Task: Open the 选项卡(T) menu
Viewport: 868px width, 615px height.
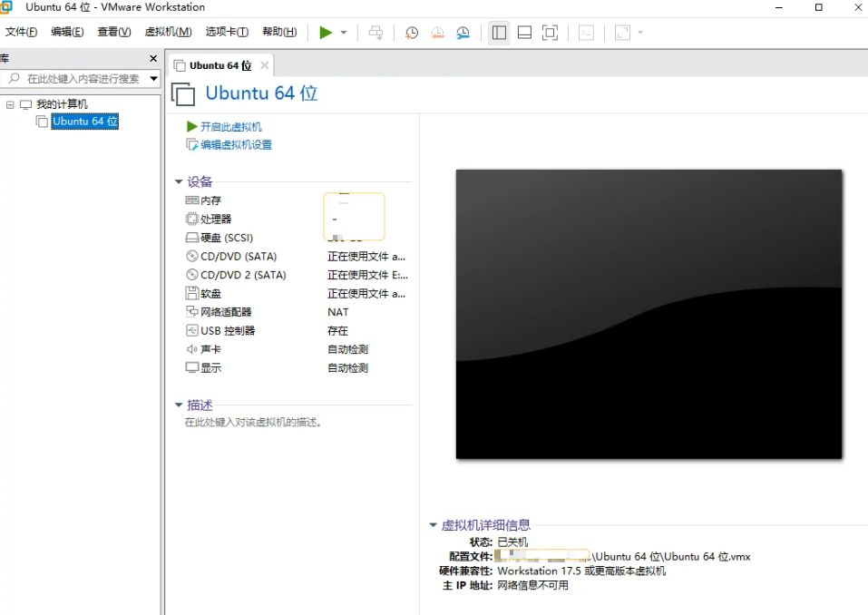Action: (227, 32)
